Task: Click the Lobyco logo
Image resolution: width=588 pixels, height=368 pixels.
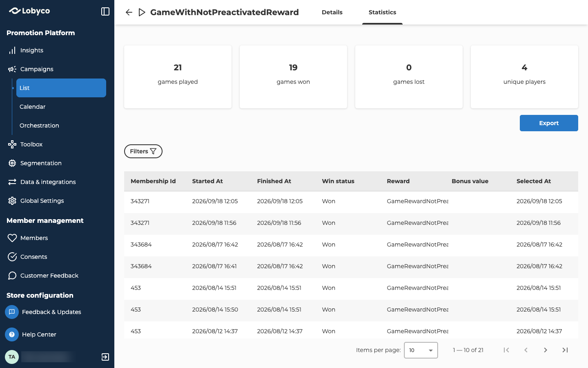Action: (29, 11)
